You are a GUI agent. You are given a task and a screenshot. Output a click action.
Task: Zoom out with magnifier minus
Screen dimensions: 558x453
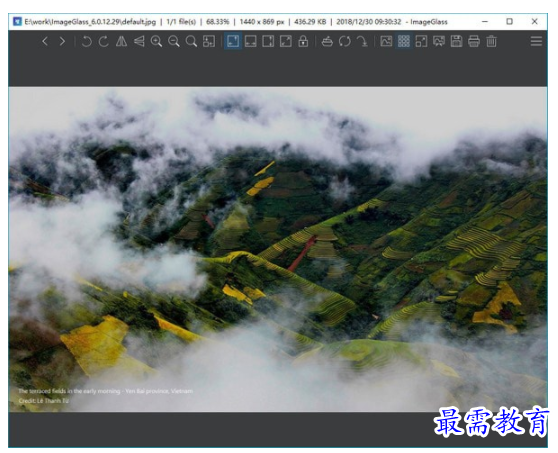174,41
